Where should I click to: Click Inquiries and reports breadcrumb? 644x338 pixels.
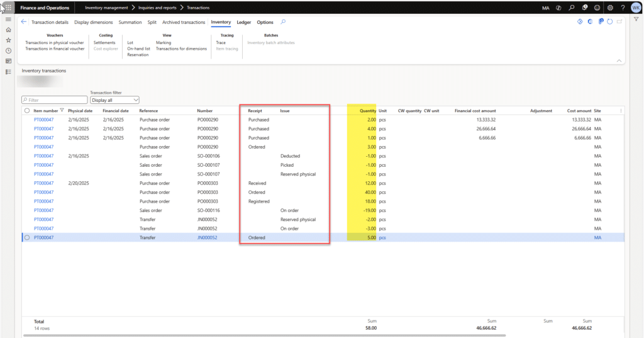[x=157, y=8]
